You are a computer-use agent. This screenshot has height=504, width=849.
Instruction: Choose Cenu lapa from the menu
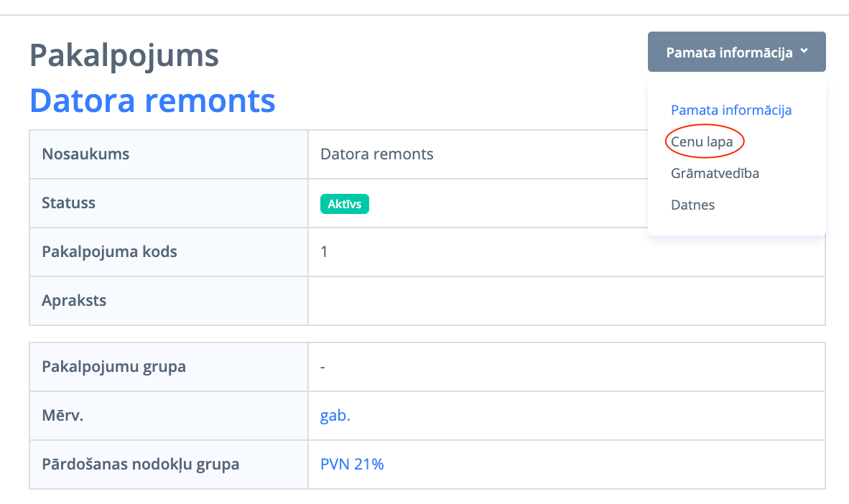702,142
